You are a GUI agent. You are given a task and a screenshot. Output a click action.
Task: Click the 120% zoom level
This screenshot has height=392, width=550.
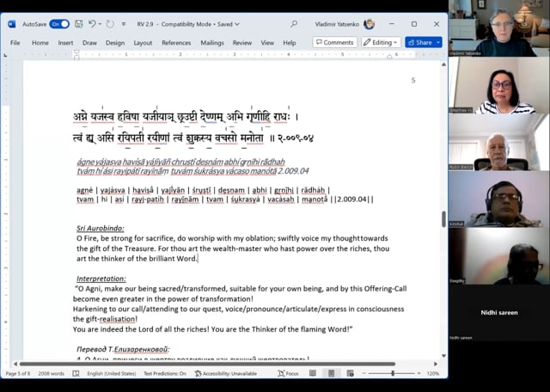(x=433, y=373)
